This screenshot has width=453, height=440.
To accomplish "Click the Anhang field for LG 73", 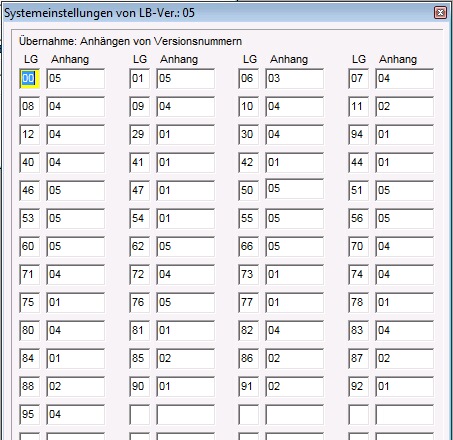I will (294, 275).
